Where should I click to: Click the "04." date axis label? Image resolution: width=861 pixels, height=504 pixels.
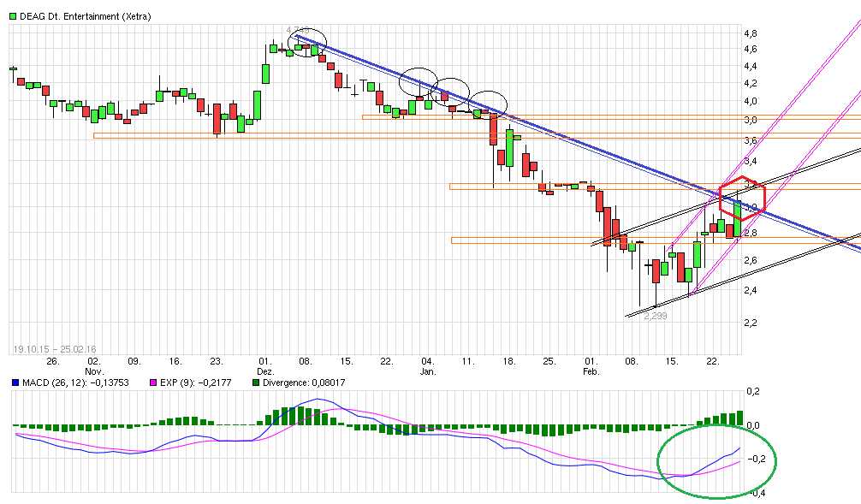pos(428,361)
